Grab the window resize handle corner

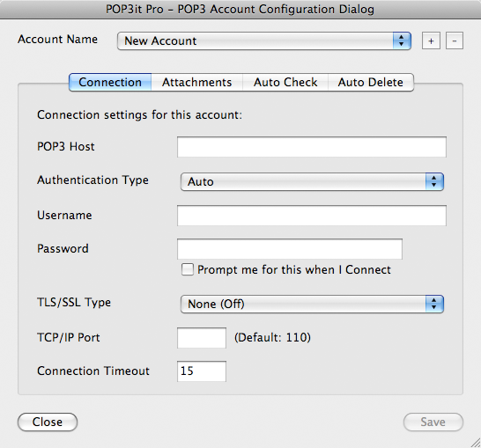(476, 443)
